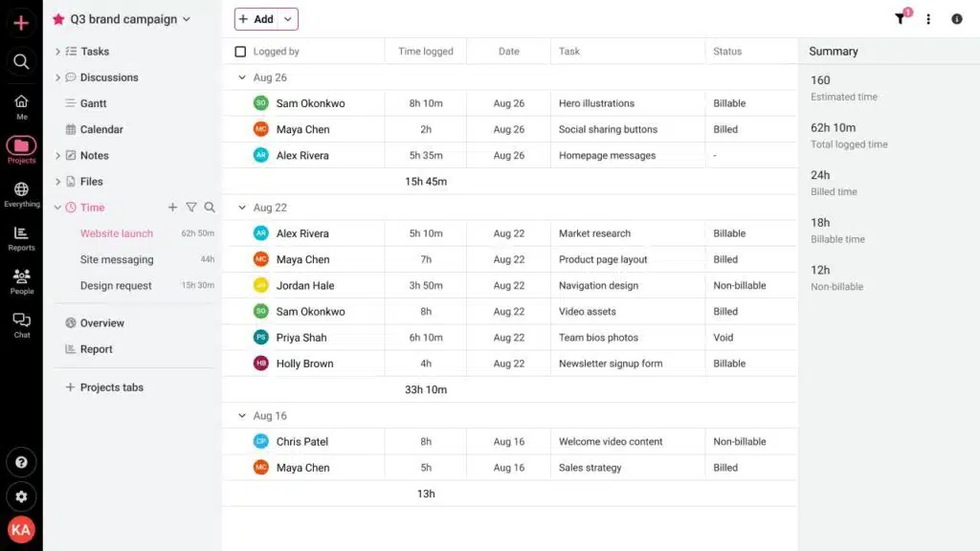Open Gantt in the sidebar

pos(93,103)
